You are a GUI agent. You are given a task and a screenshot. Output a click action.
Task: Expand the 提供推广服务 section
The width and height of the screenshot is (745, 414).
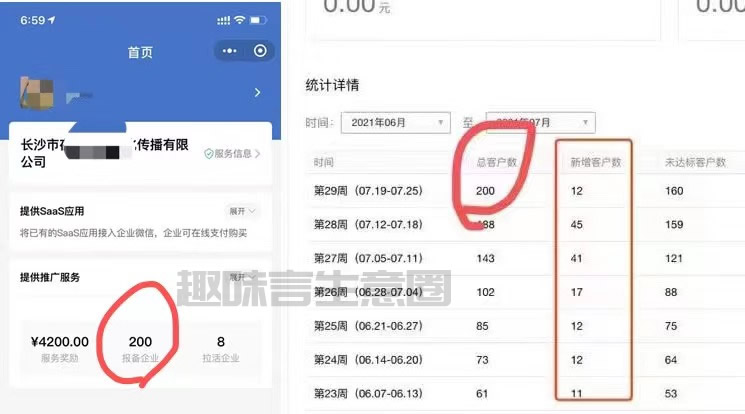point(242,277)
